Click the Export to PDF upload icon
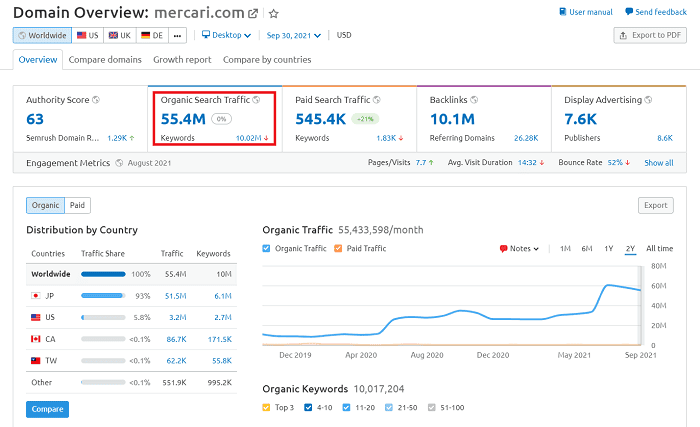The image size is (700, 427). pos(623,35)
